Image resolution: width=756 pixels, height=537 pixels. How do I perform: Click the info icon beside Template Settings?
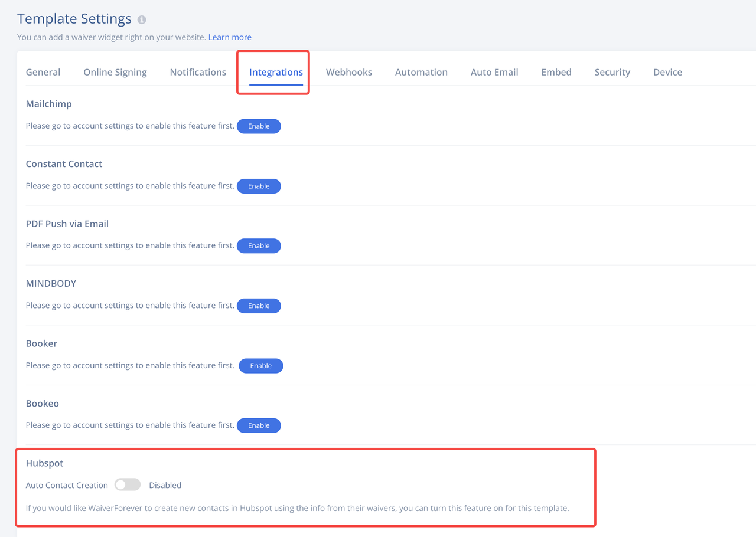(x=142, y=19)
